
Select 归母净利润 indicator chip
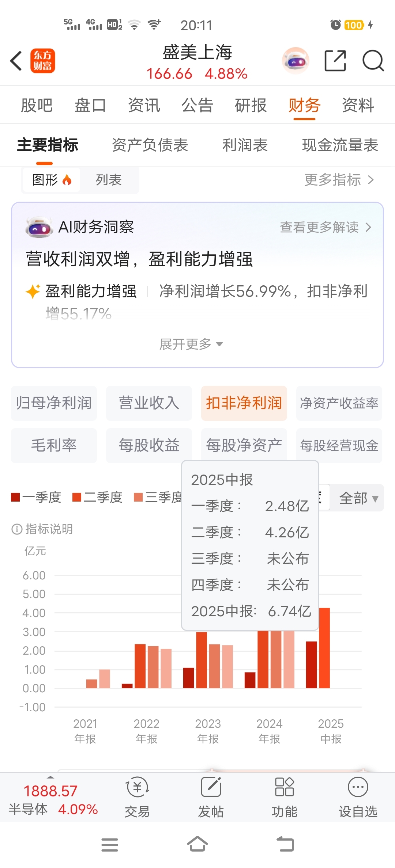[x=54, y=403]
